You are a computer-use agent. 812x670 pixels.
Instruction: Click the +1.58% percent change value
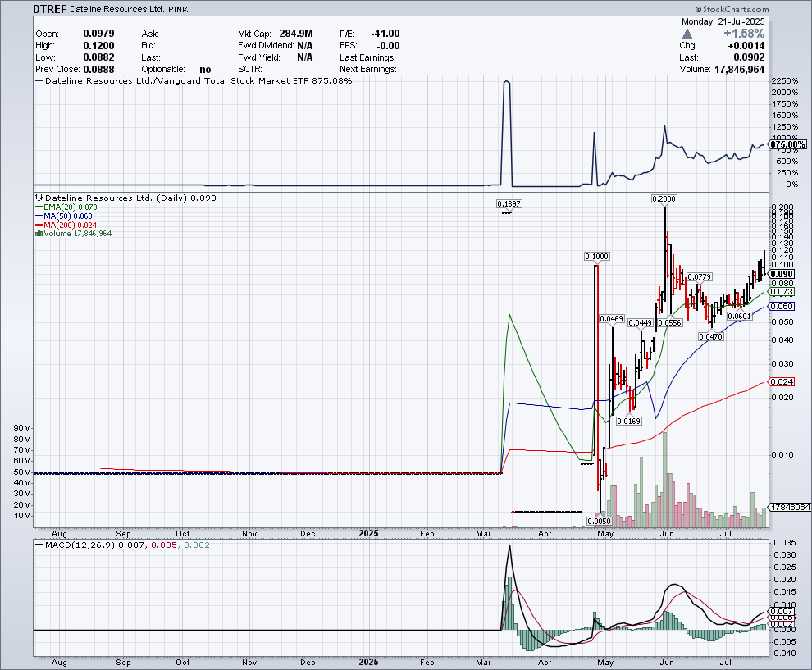pyautogui.click(x=744, y=34)
